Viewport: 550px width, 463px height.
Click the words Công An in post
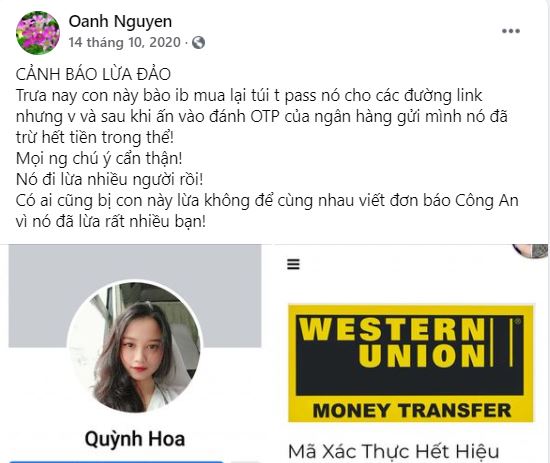[487, 201]
